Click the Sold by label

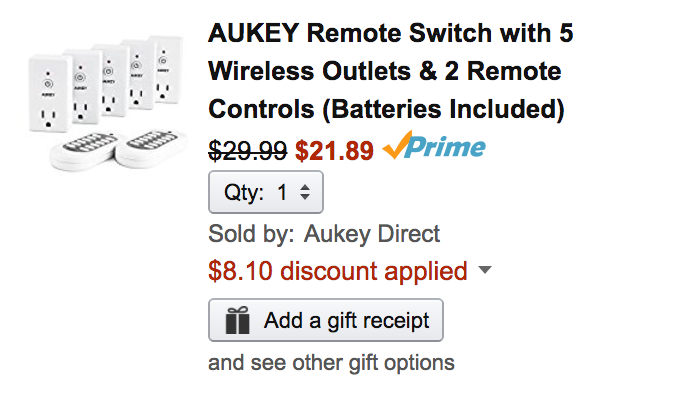251,234
